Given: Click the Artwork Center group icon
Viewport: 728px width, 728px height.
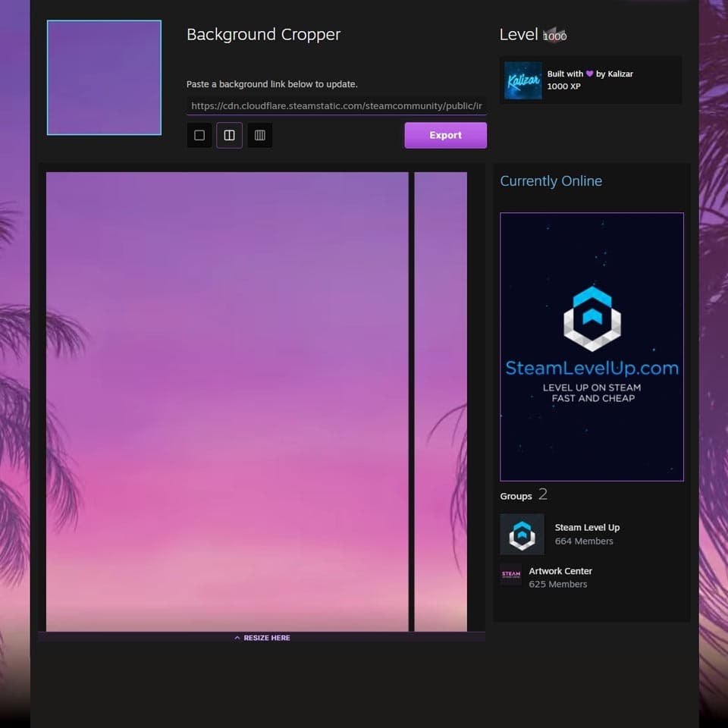Looking at the screenshot, I should (x=510, y=575).
